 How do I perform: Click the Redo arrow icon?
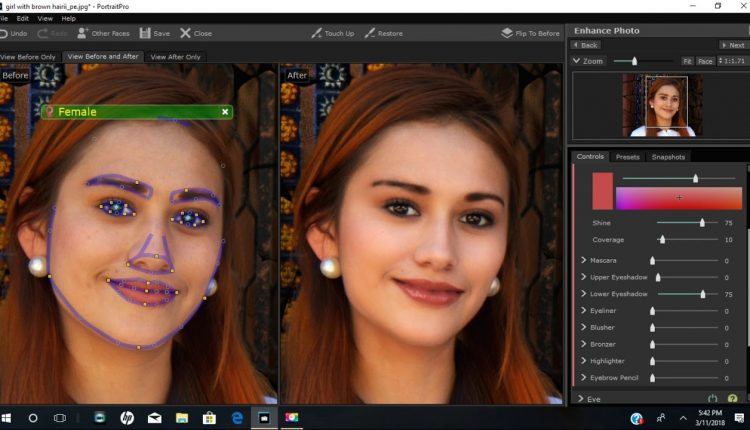point(43,33)
